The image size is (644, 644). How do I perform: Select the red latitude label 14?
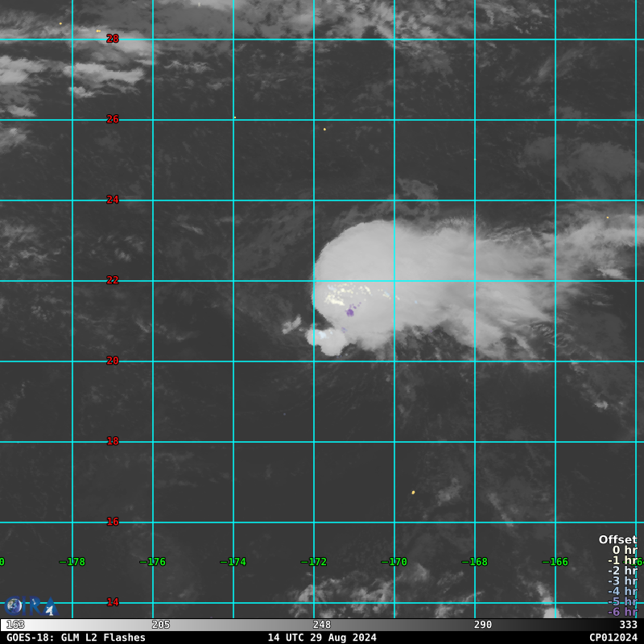click(113, 602)
